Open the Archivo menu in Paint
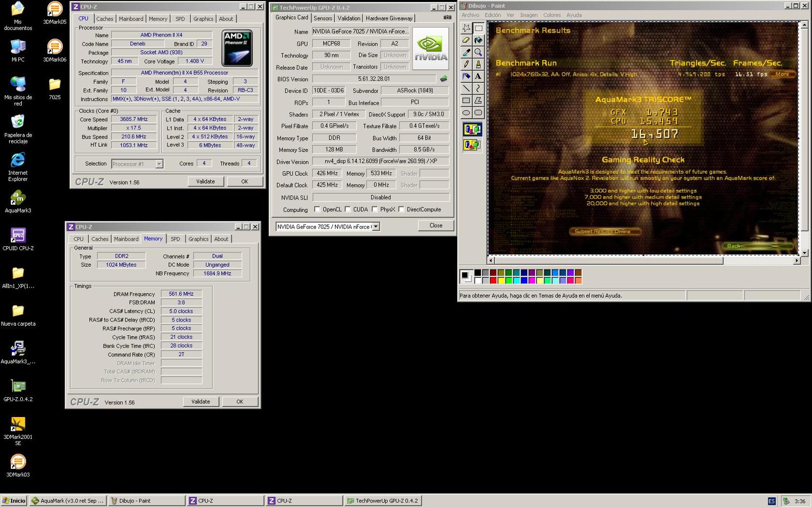 470,15
